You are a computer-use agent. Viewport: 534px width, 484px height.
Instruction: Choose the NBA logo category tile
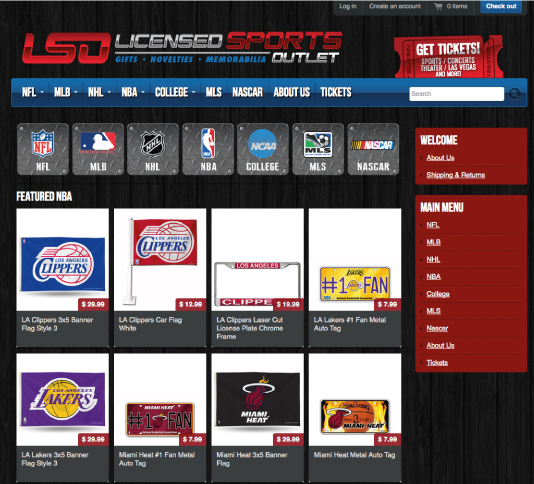point(208,149)
